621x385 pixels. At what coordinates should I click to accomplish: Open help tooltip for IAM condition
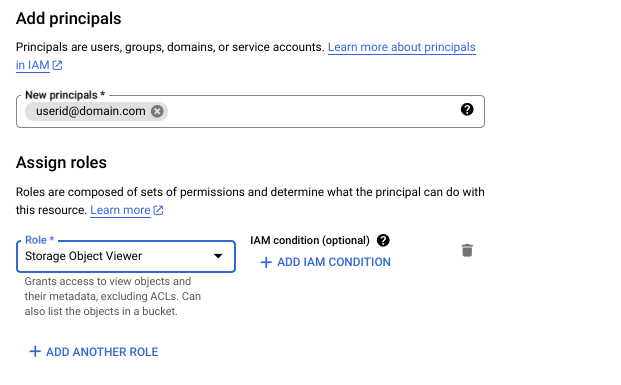[x=383, y=240]
